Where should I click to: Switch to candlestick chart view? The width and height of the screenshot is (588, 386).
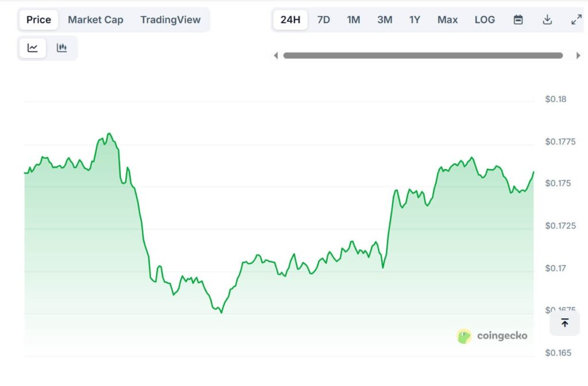click(x=61, y=48)
